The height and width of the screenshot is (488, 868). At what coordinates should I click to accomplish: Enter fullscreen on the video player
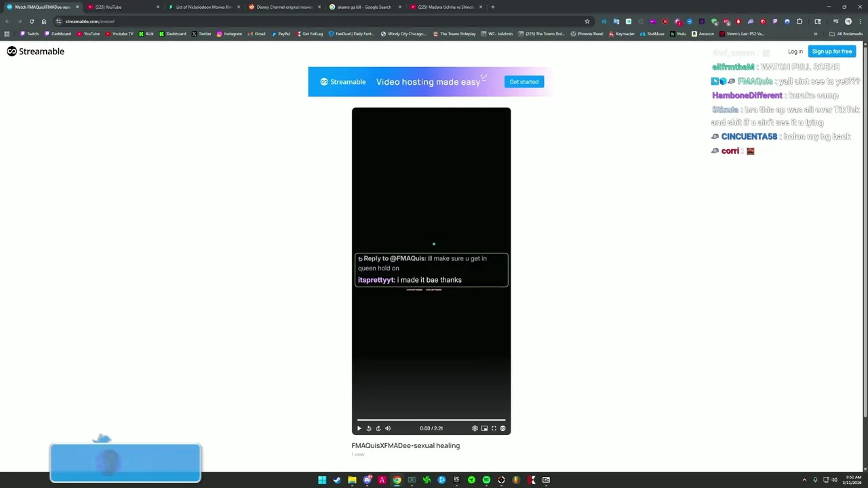point(494,428)
